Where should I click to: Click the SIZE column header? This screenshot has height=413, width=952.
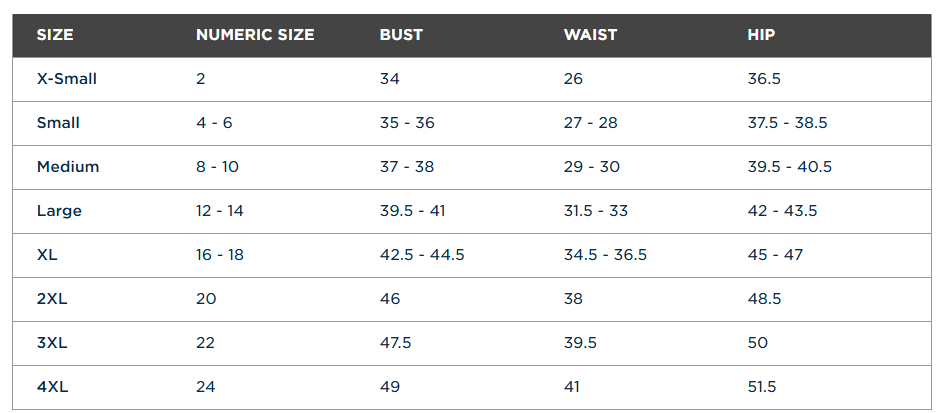tap(55, 35)
